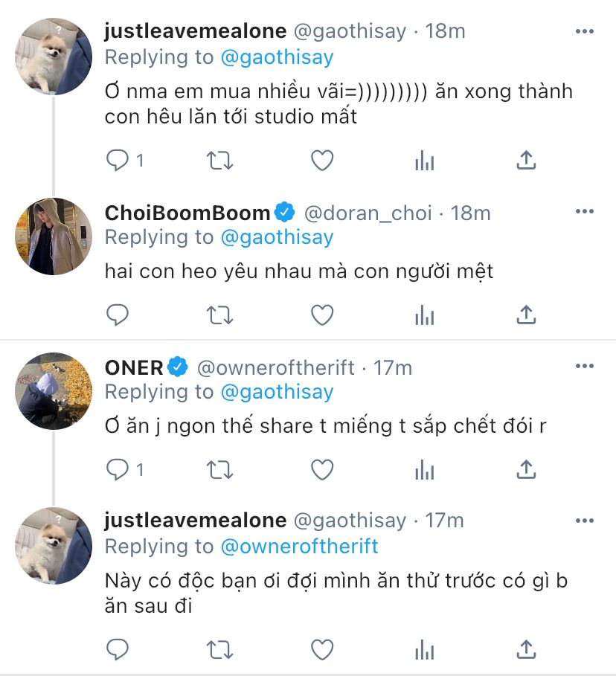Like the first justleavemealone tweet
616x676 pixels.
point(321,160)
